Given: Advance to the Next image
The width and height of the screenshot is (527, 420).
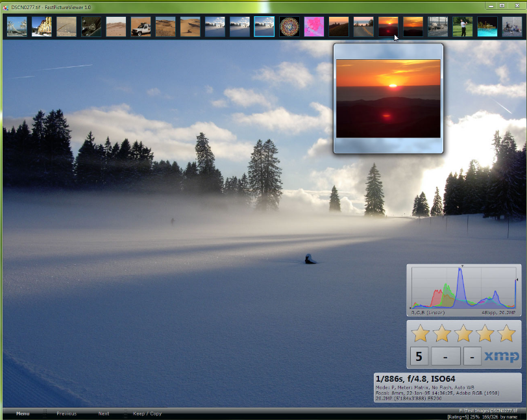Looking at the screenshot, I should pos(104,414).
